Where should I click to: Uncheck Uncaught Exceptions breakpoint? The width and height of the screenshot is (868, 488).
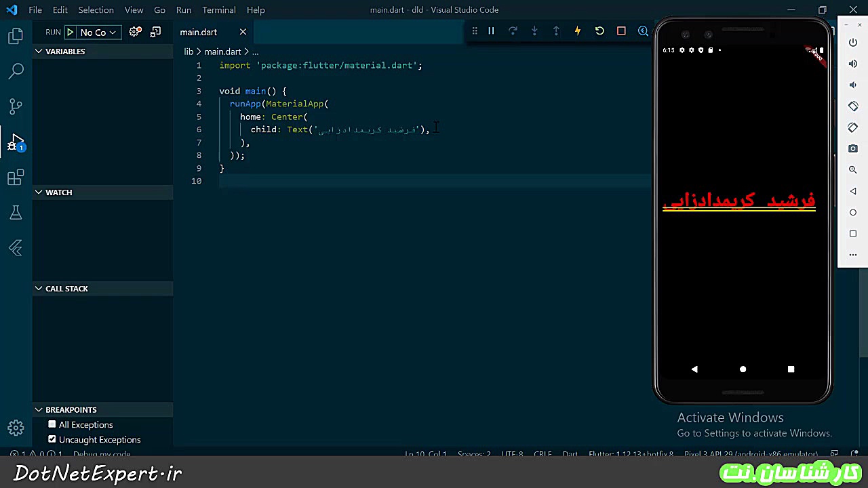tap(52, 439)
